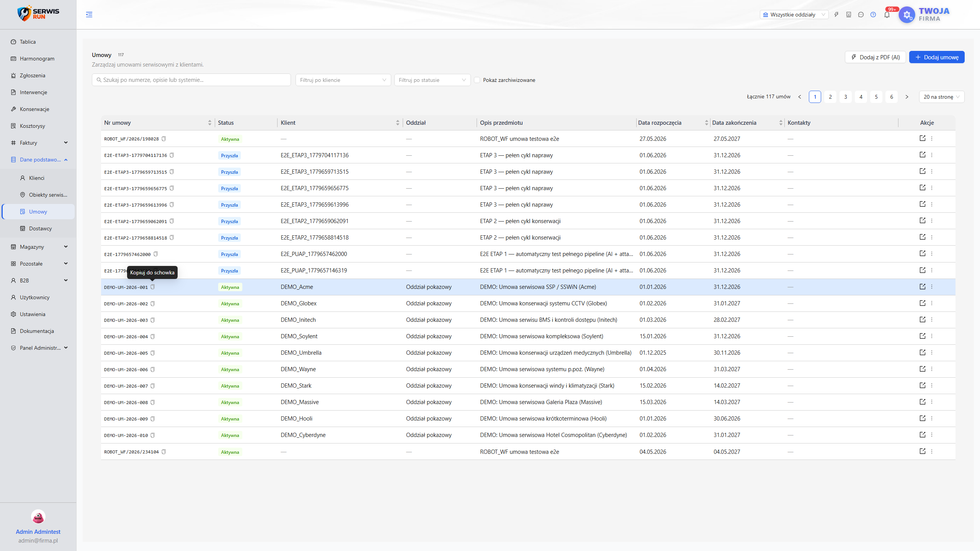Viewport: 980px width, 551px height.
Task: Click Przyszła status tag for E2E-1779657462000
Action: pos(229,254)
